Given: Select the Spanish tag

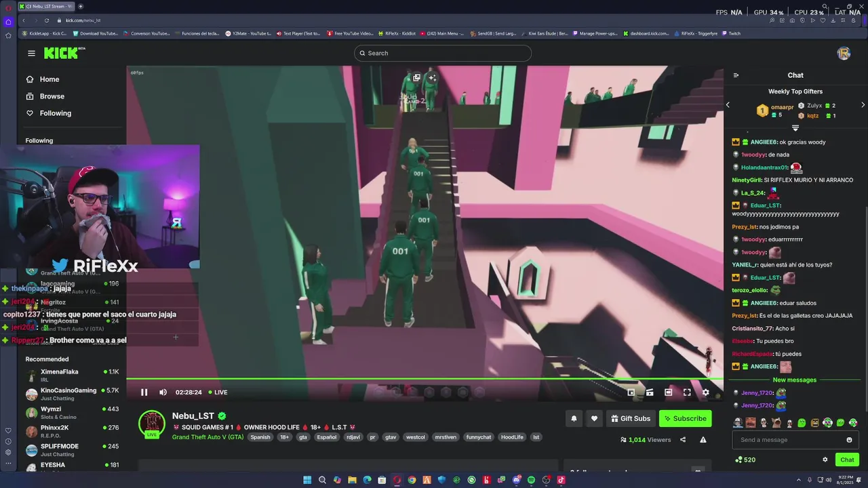Looking at the screenshot, I should [x=260, y=437].
